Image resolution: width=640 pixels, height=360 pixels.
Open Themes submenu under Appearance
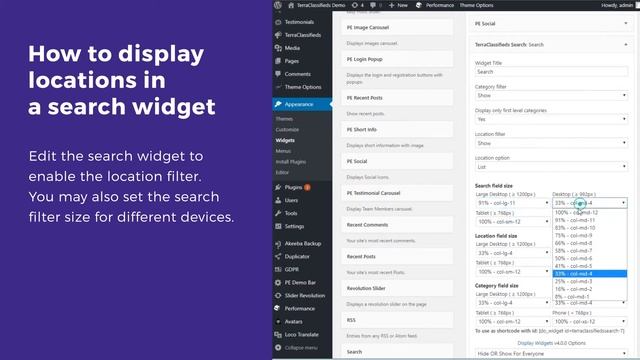point(284,119)
